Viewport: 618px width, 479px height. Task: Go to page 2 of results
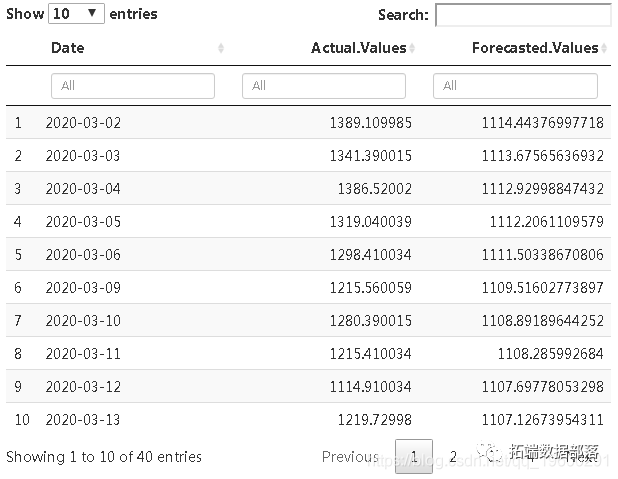[453, 457]
